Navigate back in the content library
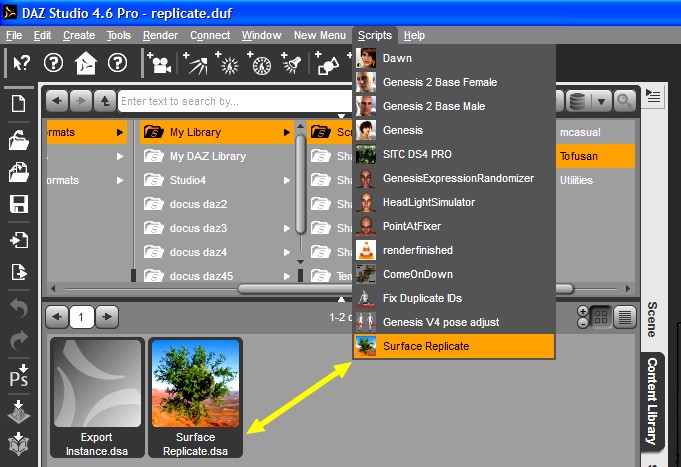Viewport: 681px width, 467px height. tap(56, 101)
